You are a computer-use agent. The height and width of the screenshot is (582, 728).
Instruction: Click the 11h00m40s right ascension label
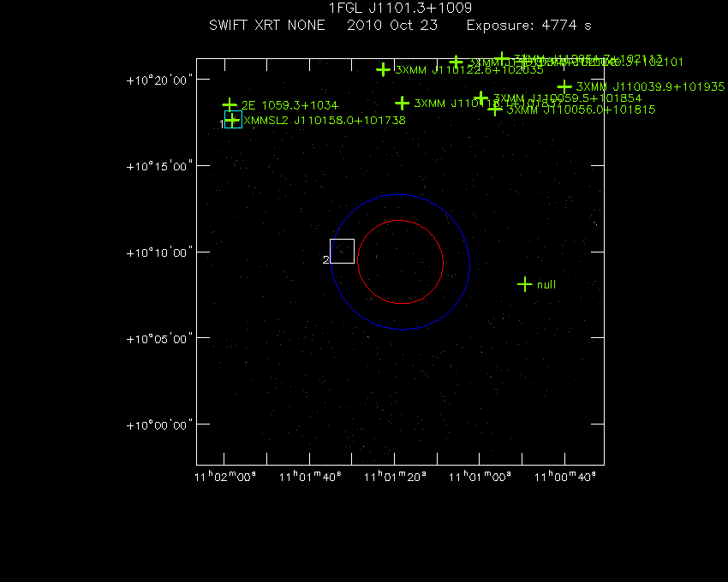coord(565,477)
